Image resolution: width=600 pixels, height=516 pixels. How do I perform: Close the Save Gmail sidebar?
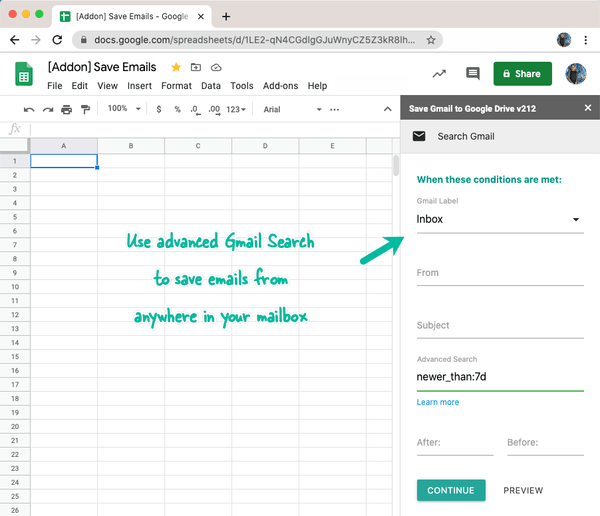[588, 108]
